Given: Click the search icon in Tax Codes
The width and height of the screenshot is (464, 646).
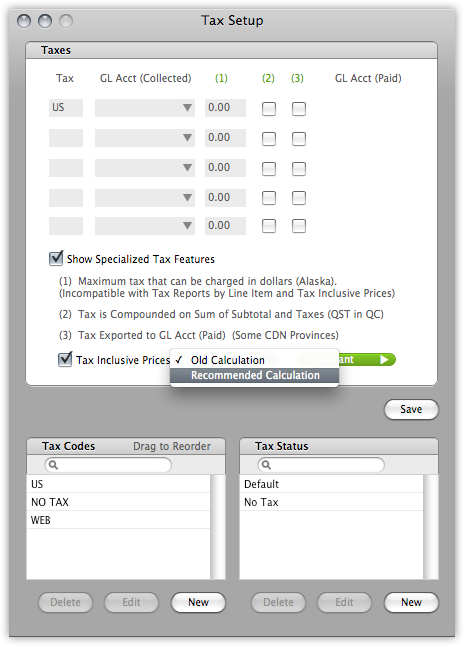Looking at the screenshot, I should tap(53, 465).
